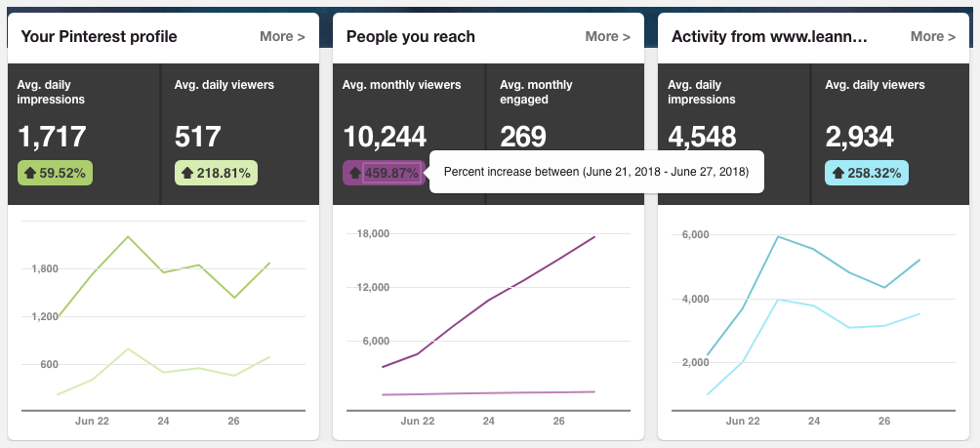This screenshot has height=448, width=980.
Task: Open More for People you reach
Action: pos(607,36)
